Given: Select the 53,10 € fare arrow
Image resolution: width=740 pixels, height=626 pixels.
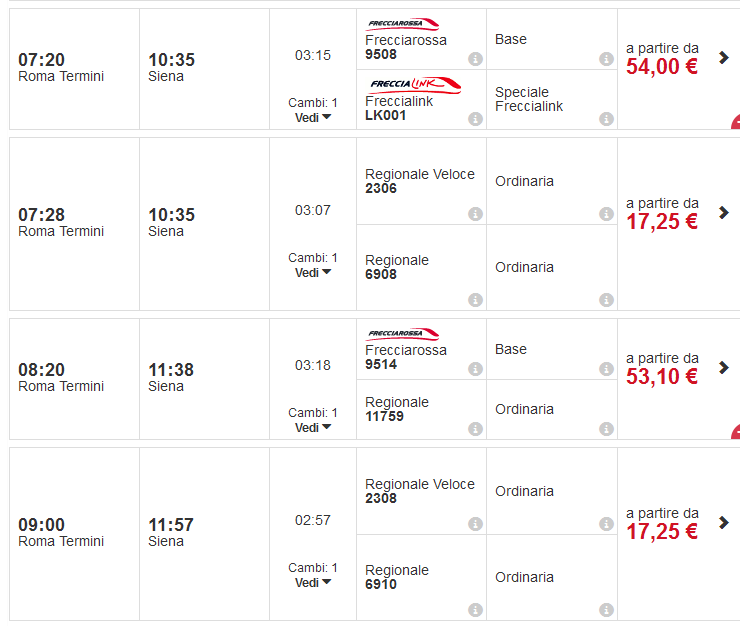Looking at the screenshot, I should [724, 368].
